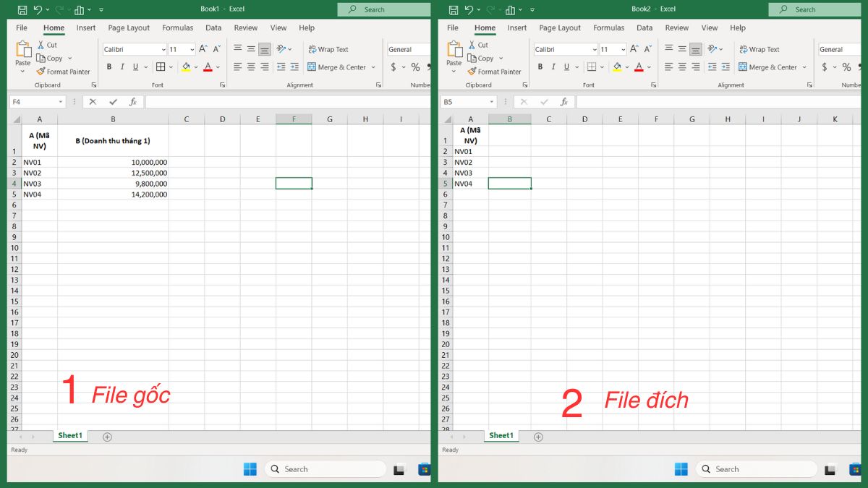Image resolution: width=868 pixels, height=488 pixels.
Task: Click Undo in Book1 title bar
Action: [x=38, y=10]
